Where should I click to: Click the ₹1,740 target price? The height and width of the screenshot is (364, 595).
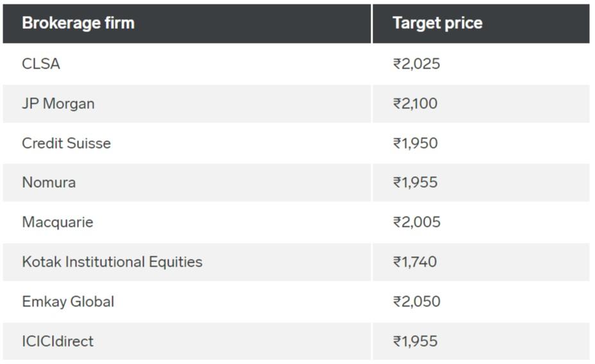click(415, 262)
